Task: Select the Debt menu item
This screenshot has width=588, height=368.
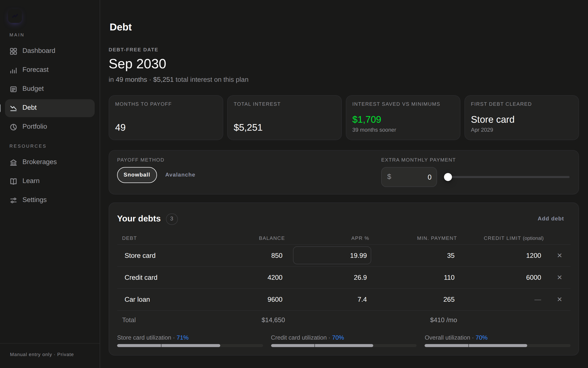Action: pos(50,108)
